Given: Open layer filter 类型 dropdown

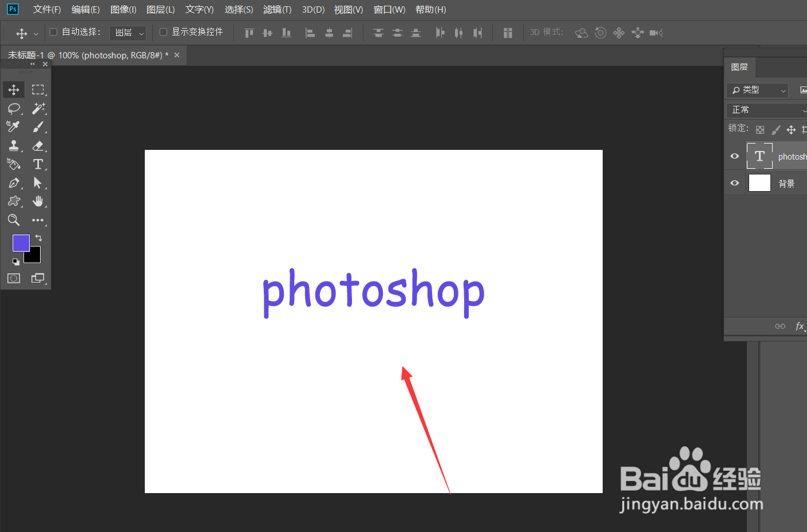Looking at the screenshot, I should coord(758,90).
